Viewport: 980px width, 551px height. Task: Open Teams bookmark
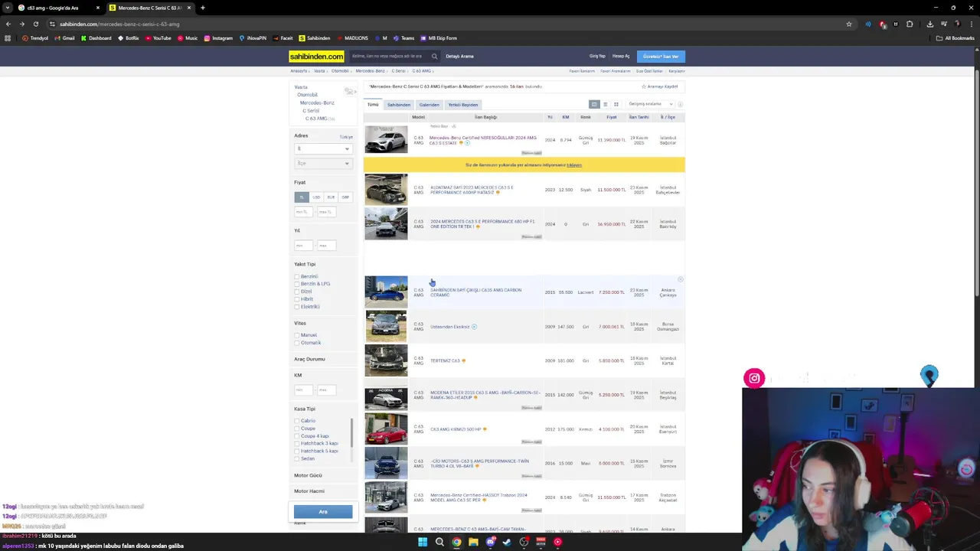(x=403, y=38)
